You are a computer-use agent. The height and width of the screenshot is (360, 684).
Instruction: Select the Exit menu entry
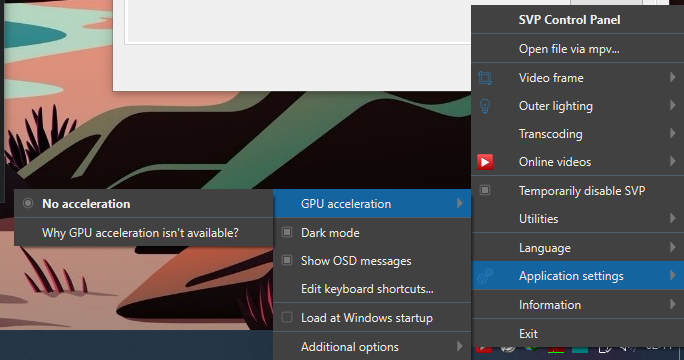[578, 334]
